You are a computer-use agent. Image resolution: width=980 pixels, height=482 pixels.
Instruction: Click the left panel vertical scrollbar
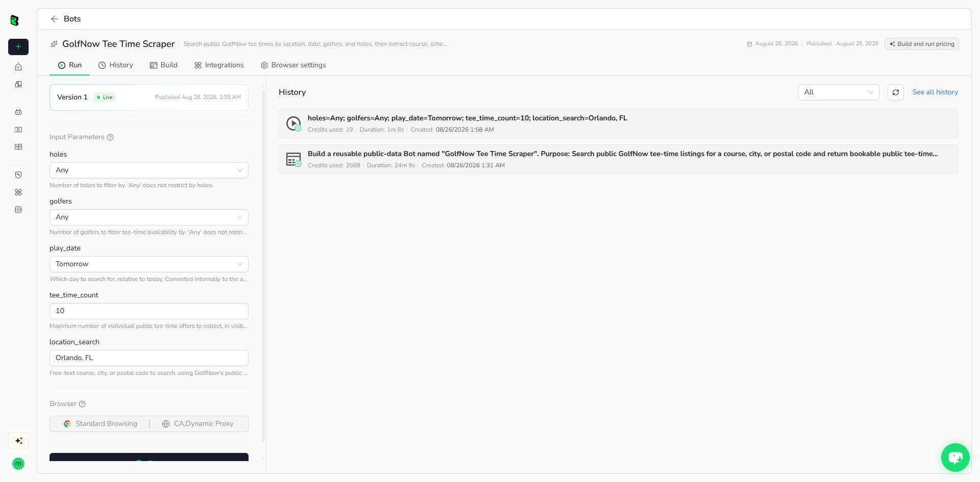pos(263,265)
